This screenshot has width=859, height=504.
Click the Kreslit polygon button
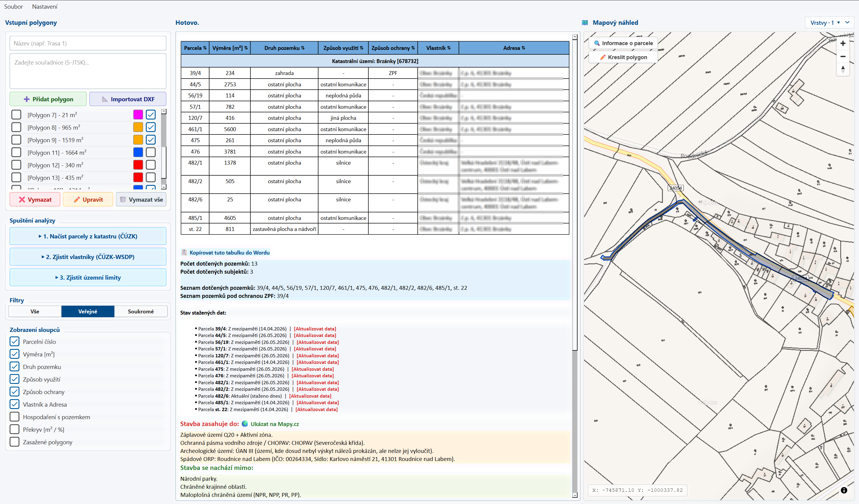coord(623,57)
